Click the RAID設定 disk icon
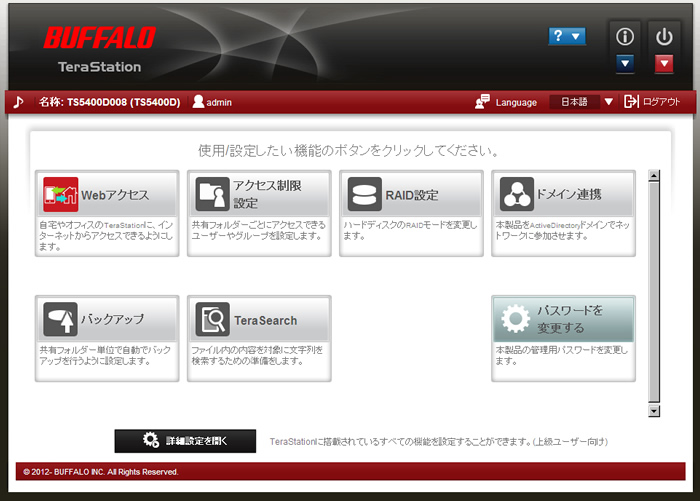The image size is (700, 501). click(365, 195)
